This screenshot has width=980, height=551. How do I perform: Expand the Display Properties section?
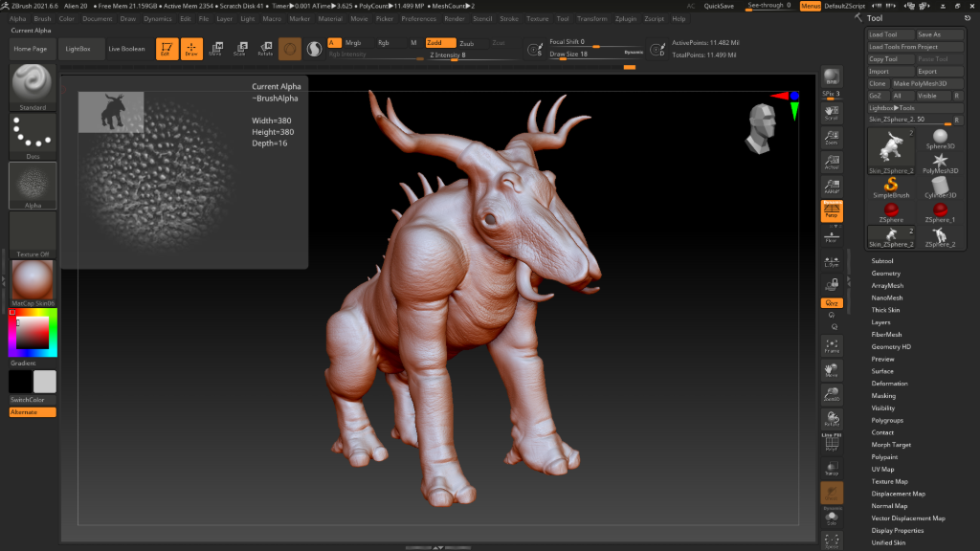click(x=898, y=530)
